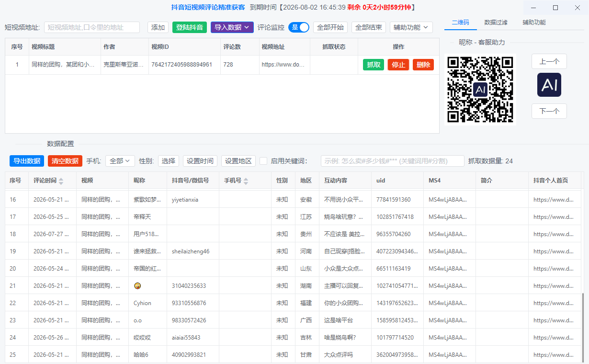589x364 pixels.
Task: Click the 评论数 value 728
Action: point(228,65)
